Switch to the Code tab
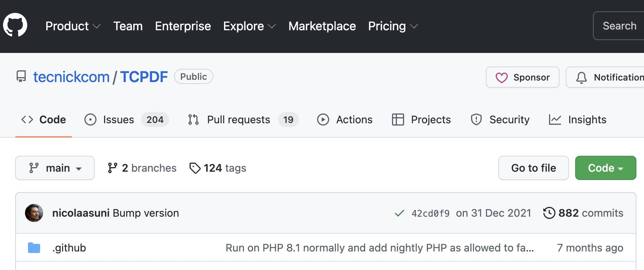 [x=44, y=119]
